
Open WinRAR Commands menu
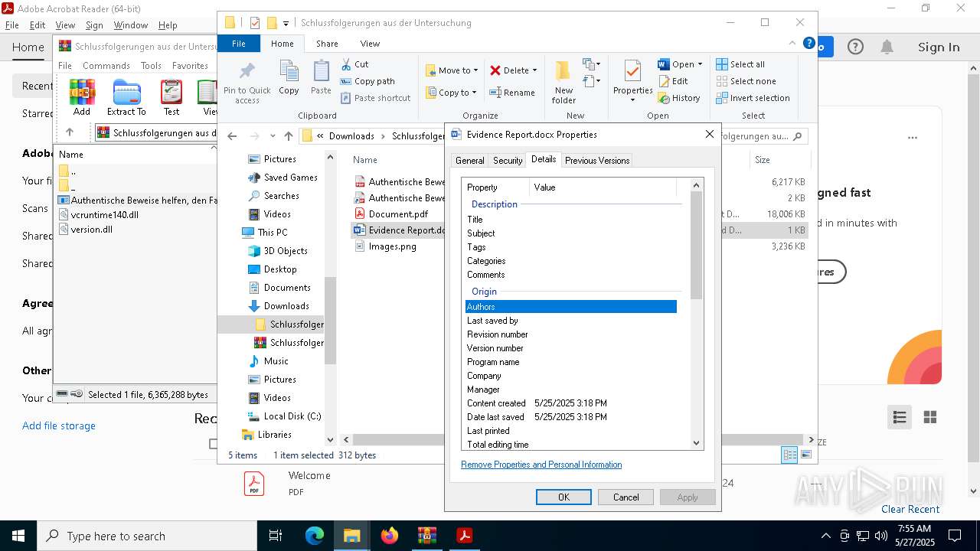click(x=106, y=66)
